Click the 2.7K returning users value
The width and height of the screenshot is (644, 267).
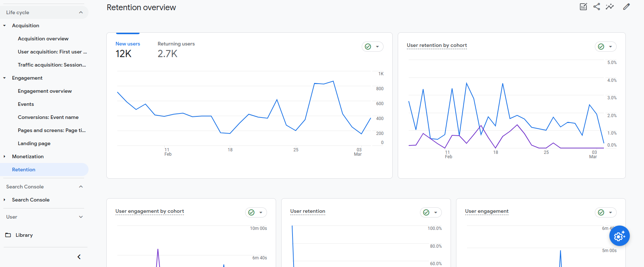[168, 54]
